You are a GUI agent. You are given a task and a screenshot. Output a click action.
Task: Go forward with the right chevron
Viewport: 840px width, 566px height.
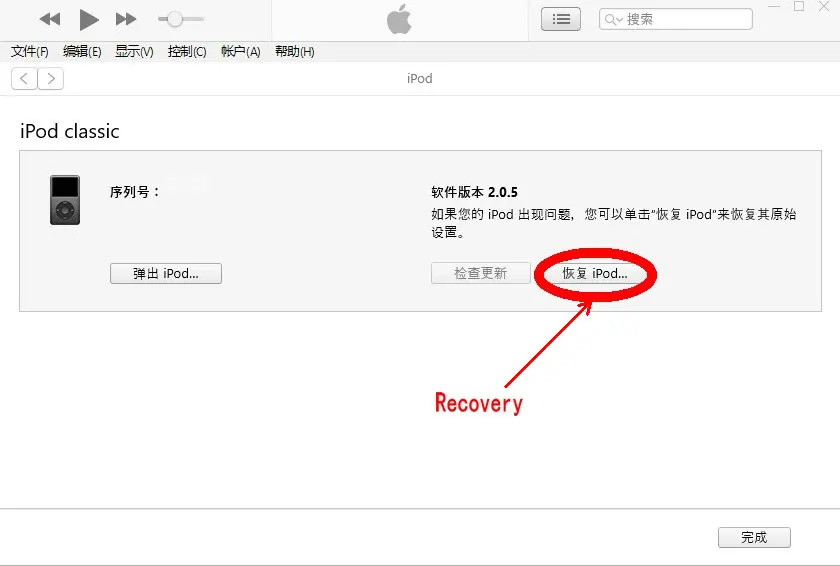coord(51,79)
